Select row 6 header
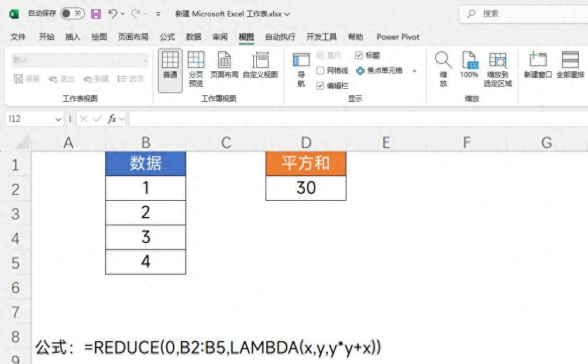This screenshot has height=364, width=588. pyautogui.click(x=15, y=287)
